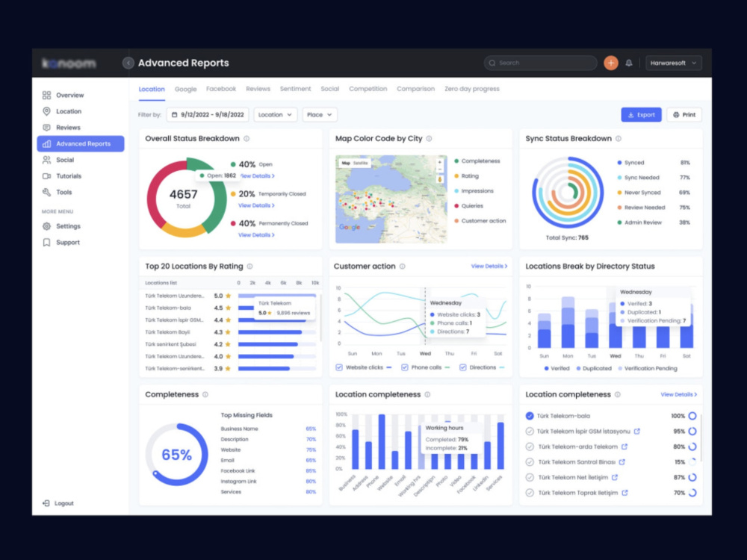Click info icon beside Map Color Code by City
This screenshot has height=560, width=747.
click(429, 139)
